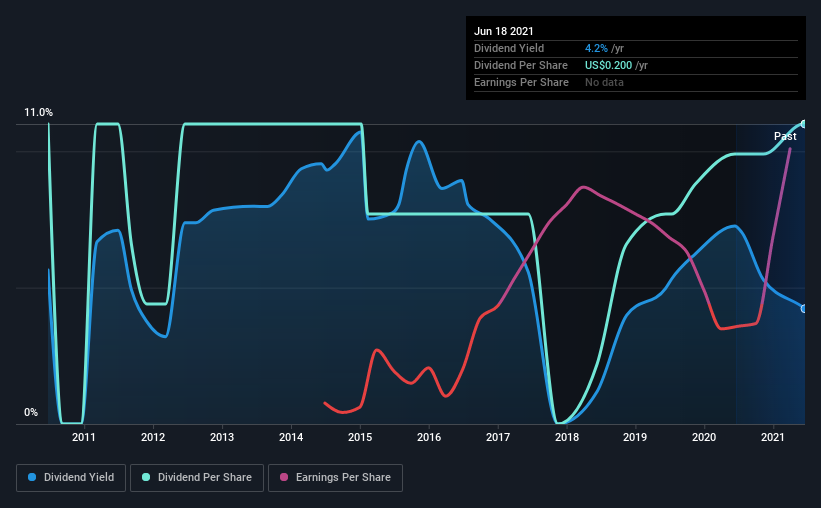Toggle the Dividend Per Share legend button

pyautogui.click(x=197, y=478)
